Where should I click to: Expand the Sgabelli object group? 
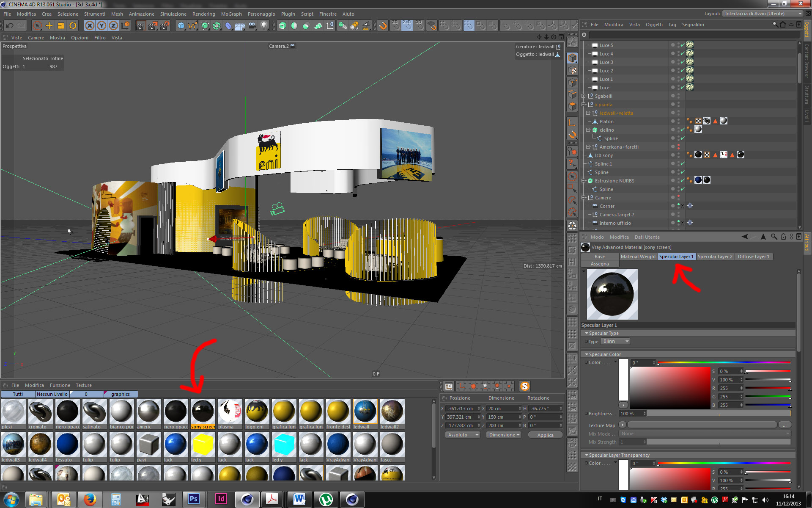coord(584,96)
